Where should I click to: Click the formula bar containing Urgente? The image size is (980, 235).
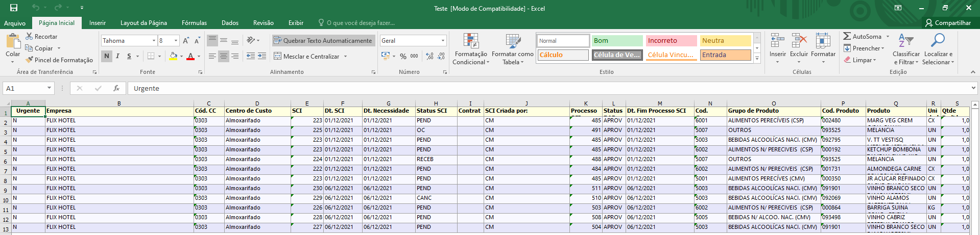552,88
